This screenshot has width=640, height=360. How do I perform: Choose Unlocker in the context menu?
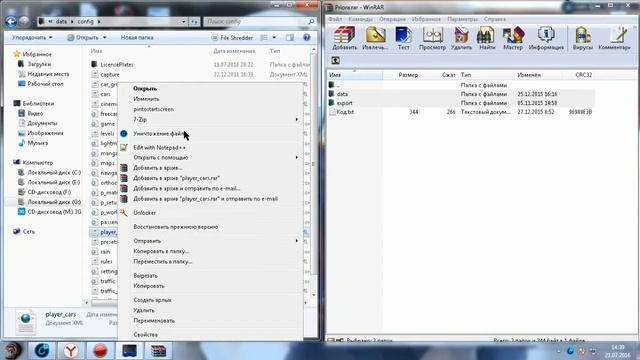[210, 213]
